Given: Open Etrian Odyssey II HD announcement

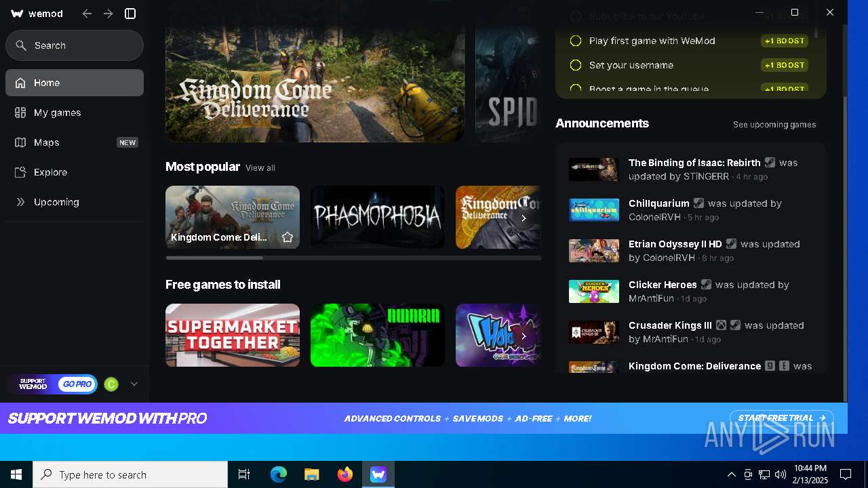Looking at the screenshot, I should (x=690, y=251).
